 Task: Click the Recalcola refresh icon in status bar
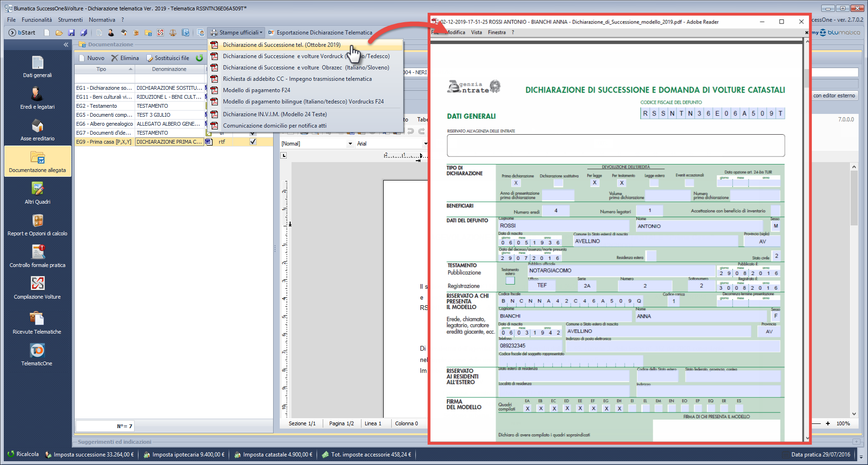(11, 454)
